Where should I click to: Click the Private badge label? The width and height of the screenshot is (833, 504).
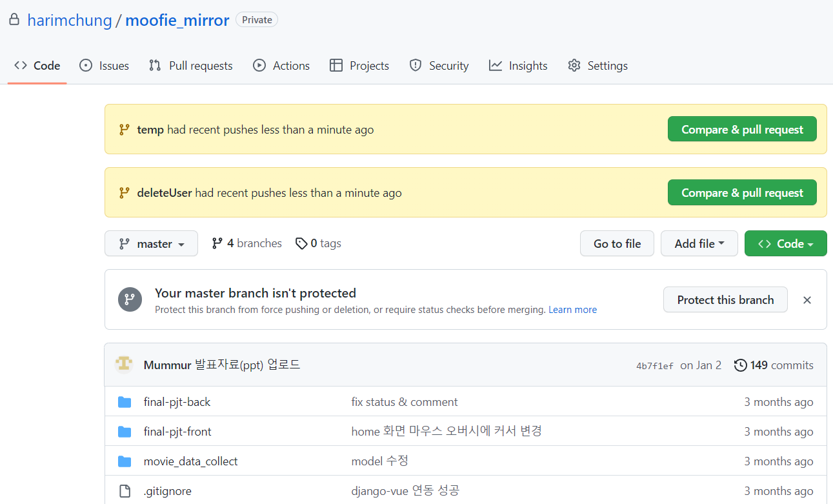coord(257,20)
